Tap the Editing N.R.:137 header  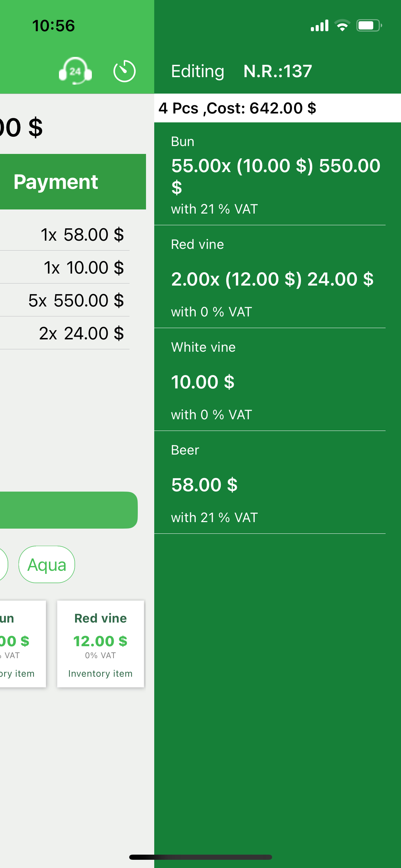point(242,71)
